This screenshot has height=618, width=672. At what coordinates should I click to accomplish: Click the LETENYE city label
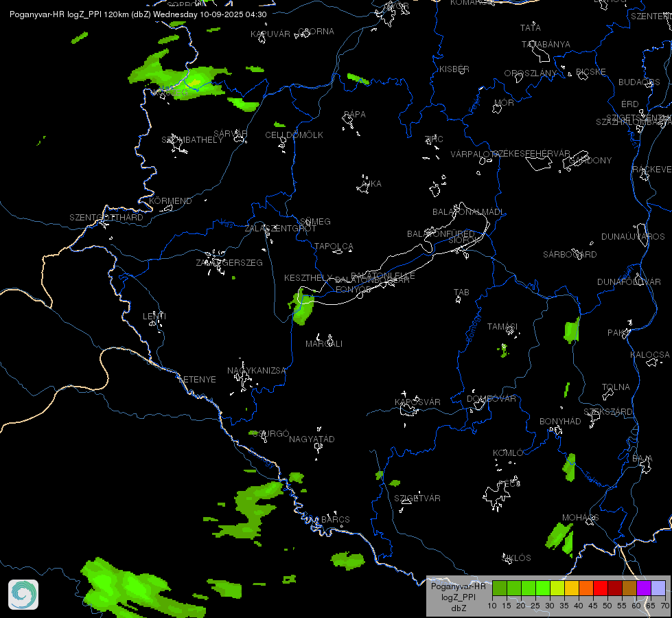pos(197,380)
